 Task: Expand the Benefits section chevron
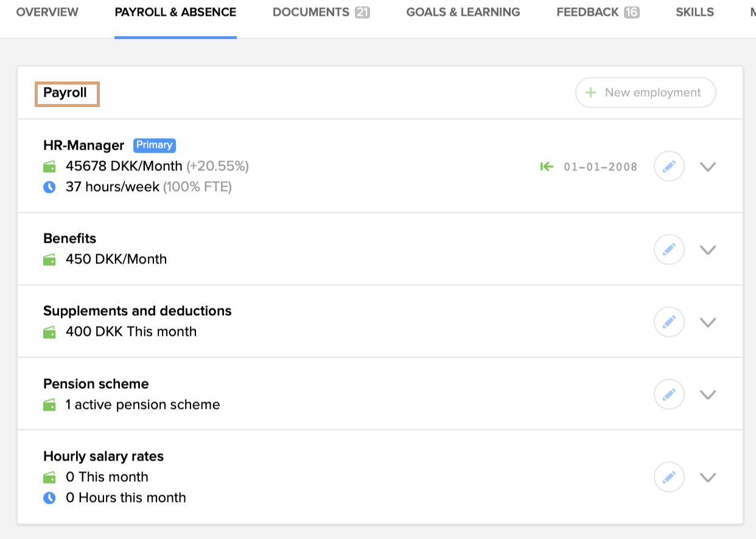click(707, 249)
